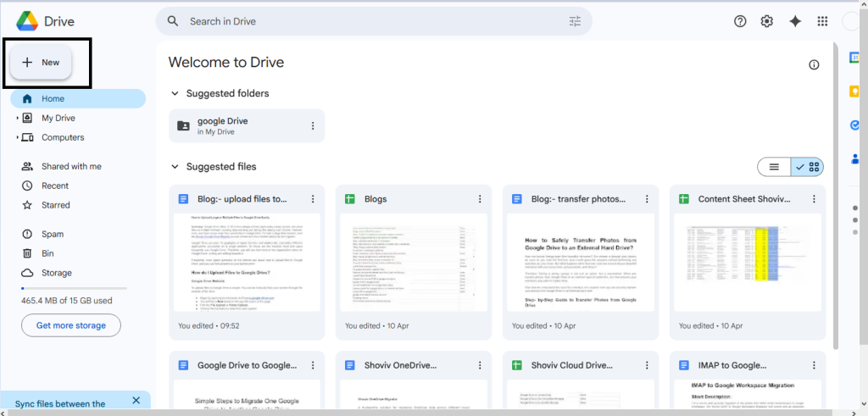
Task: Click the storage usage progress bar
Action: click(74, 288)
